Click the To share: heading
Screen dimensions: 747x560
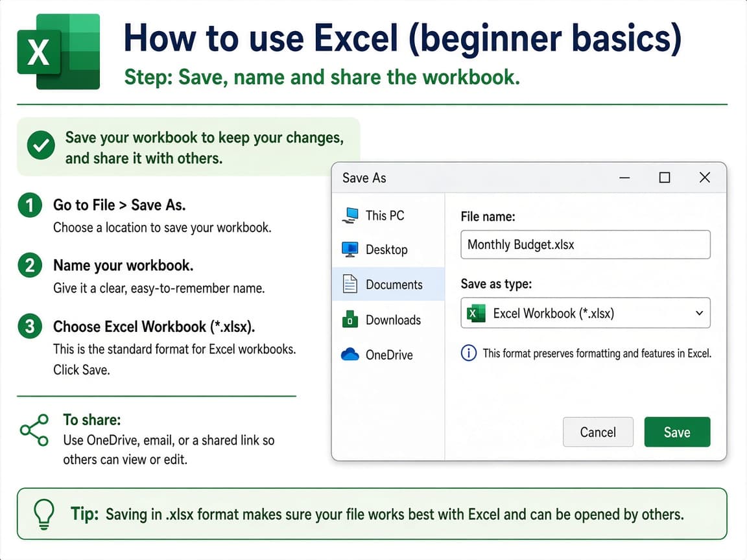(92, 419)
